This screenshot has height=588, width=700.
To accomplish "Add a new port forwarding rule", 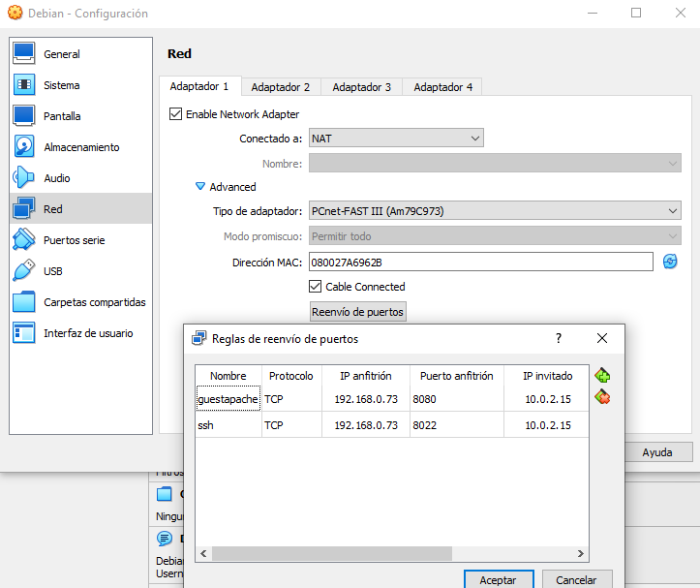I will 602,375.
